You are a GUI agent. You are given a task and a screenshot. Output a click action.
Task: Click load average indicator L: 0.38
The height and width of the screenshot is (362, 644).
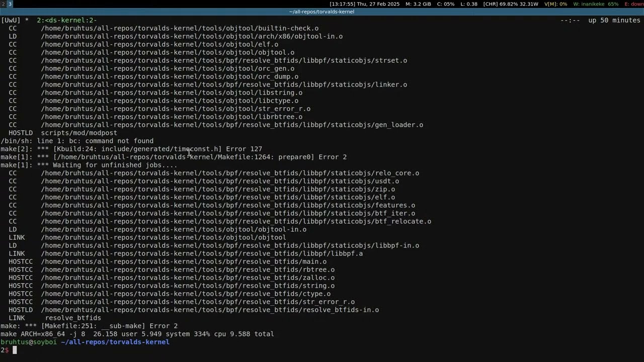click(x=468, y=4)
